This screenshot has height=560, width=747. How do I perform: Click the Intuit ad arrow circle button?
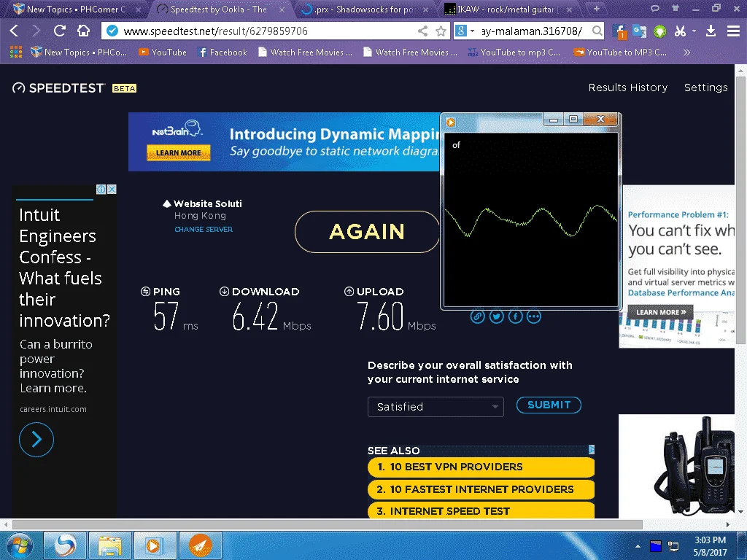pos(36,440)
